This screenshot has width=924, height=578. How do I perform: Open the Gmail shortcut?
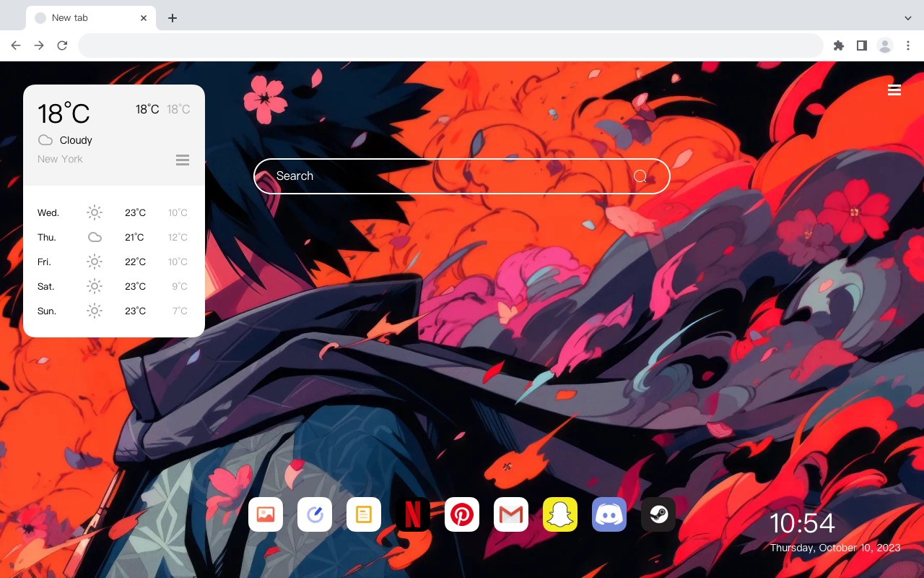[x=511, y=514]
